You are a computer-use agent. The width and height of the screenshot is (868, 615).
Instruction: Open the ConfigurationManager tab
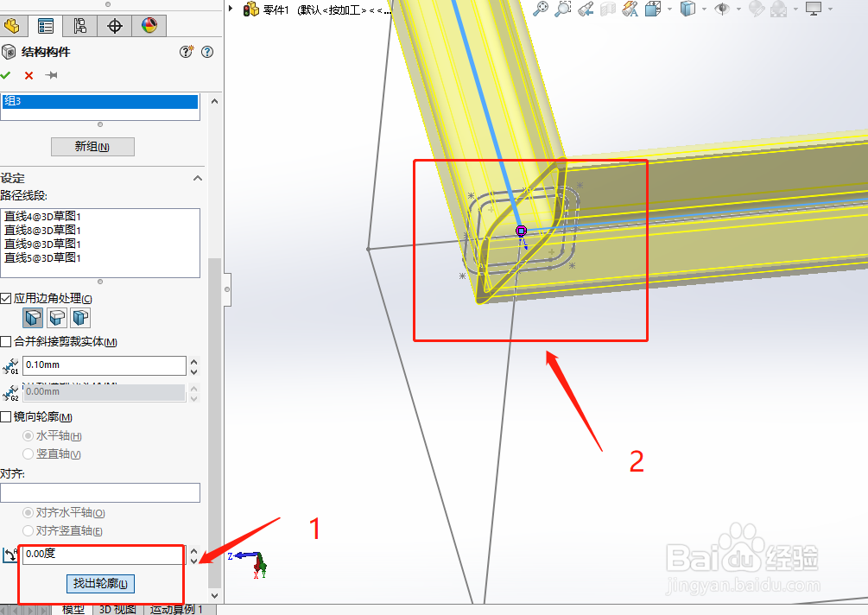pos(79,25)
